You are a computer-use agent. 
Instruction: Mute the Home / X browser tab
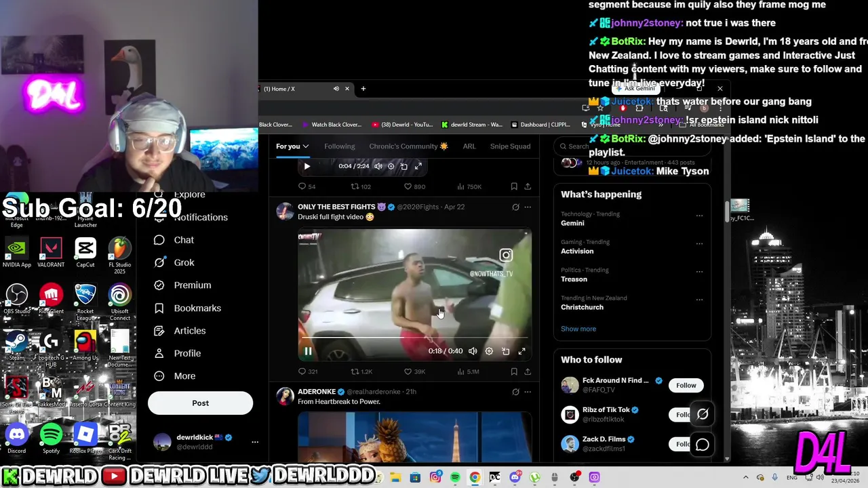tap(336, 89)
